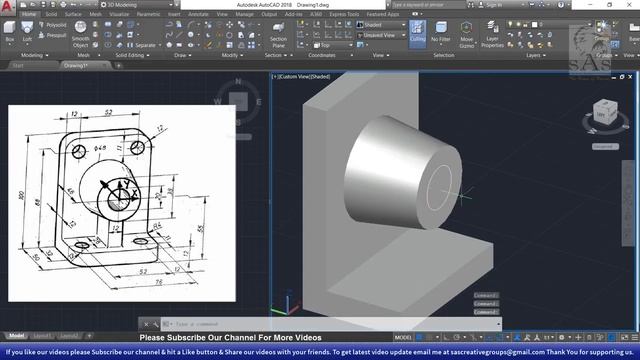
Task: Choose the Presspull tool
Action: [x=53, y=35]
